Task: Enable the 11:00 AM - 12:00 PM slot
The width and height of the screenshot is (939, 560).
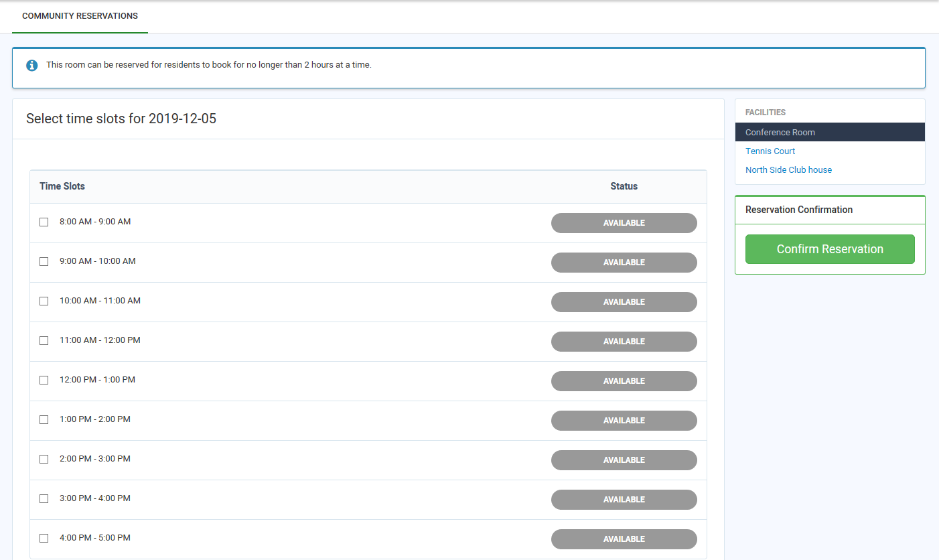Action: pyautogui.click(x=44, y=340)
